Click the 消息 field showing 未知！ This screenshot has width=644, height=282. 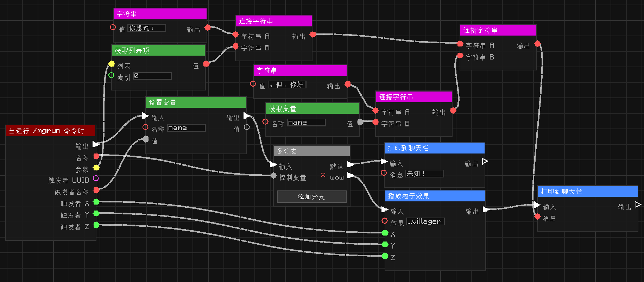424,174
